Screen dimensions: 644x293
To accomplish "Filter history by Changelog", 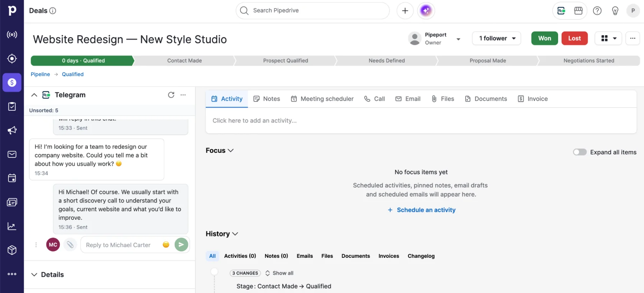I will [x=421, y=256].
